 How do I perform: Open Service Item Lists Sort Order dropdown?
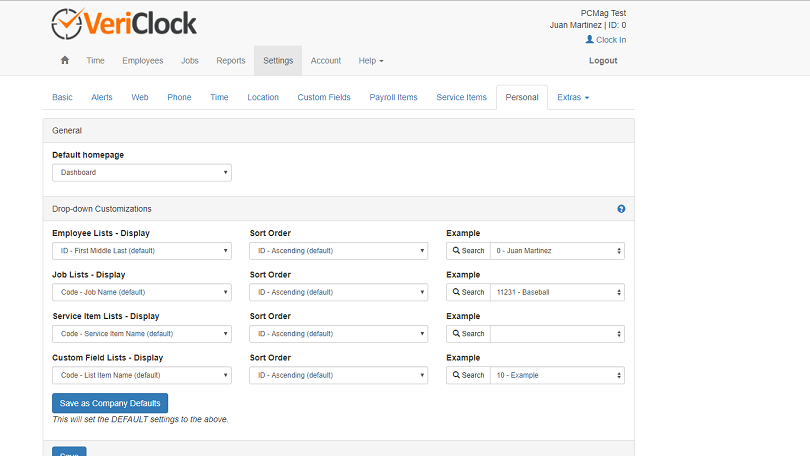click(x=339, y=334)
